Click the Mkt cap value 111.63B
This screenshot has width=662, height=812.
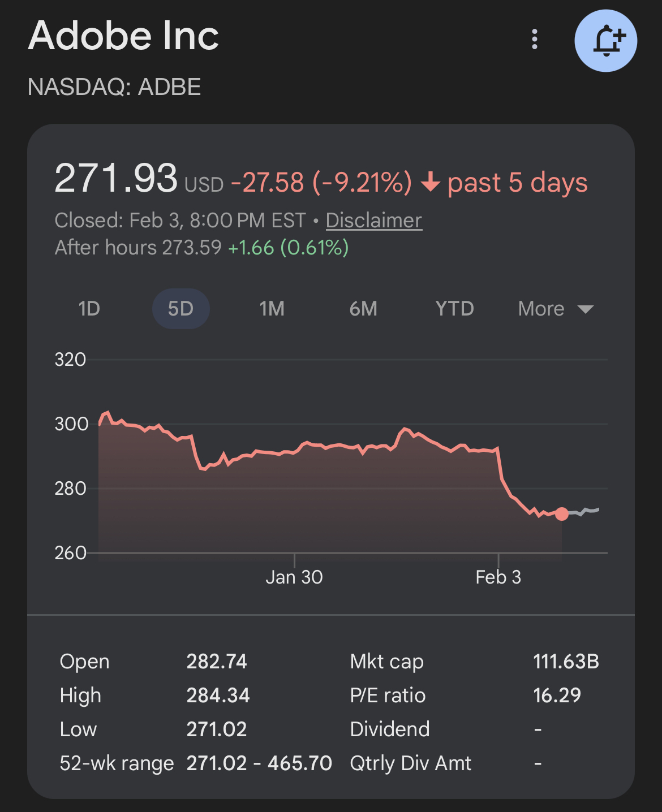[x=566, y=661]
